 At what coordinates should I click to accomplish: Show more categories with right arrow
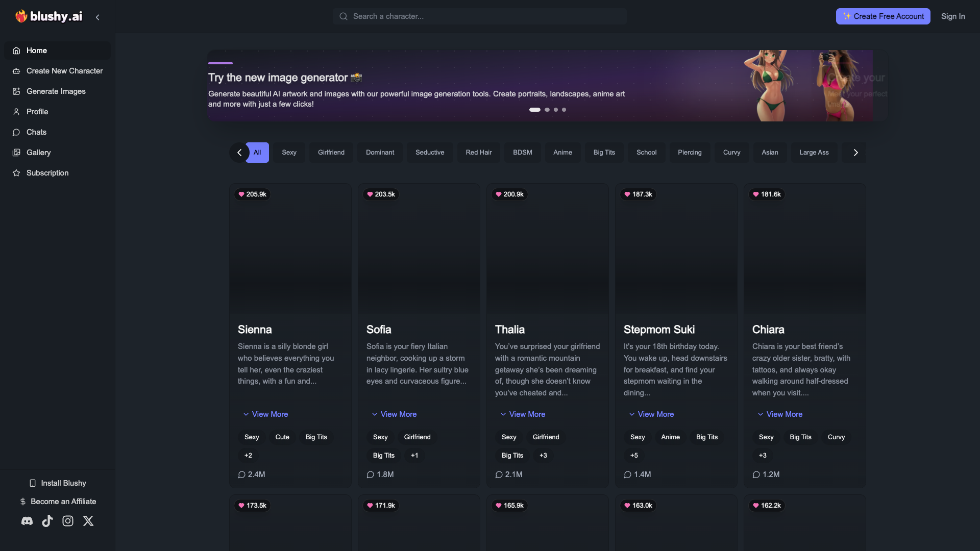pos(855,153)
